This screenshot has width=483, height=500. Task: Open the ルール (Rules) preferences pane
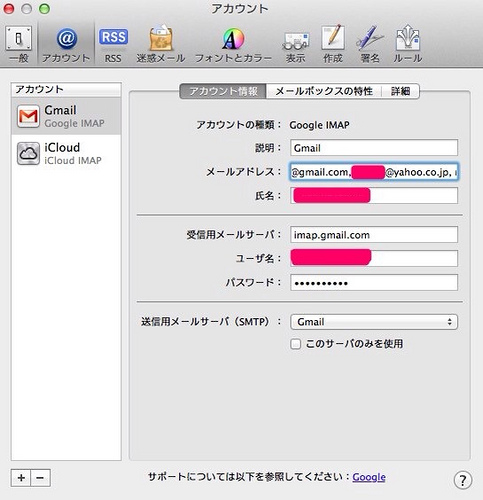click(x=408, y=44)
